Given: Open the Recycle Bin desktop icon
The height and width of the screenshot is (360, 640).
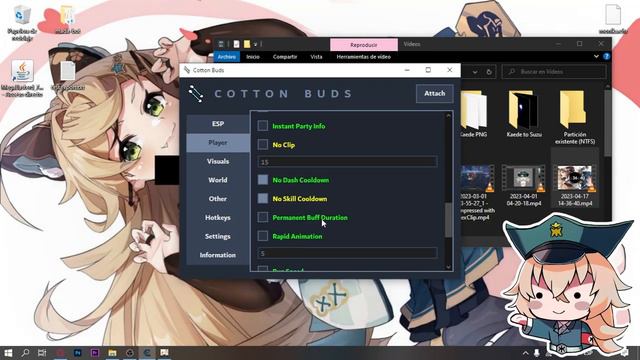Looking at the screenshot, I should [21, 22].
